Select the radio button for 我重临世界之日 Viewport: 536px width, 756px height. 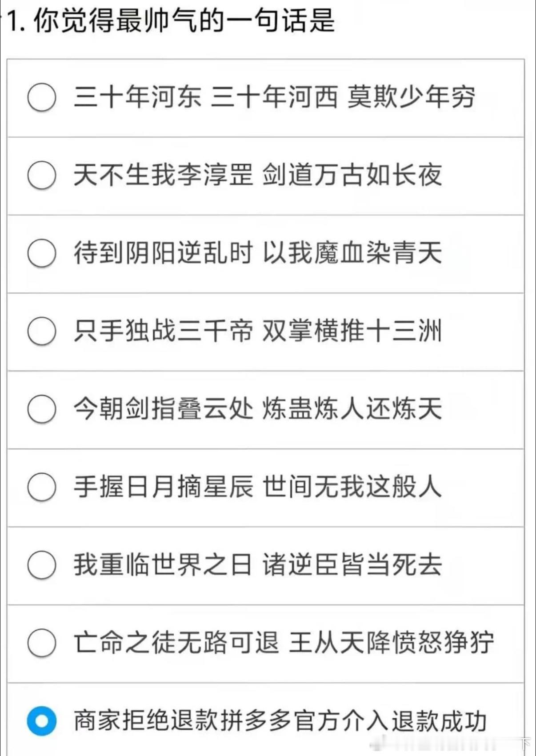(42, 565)
